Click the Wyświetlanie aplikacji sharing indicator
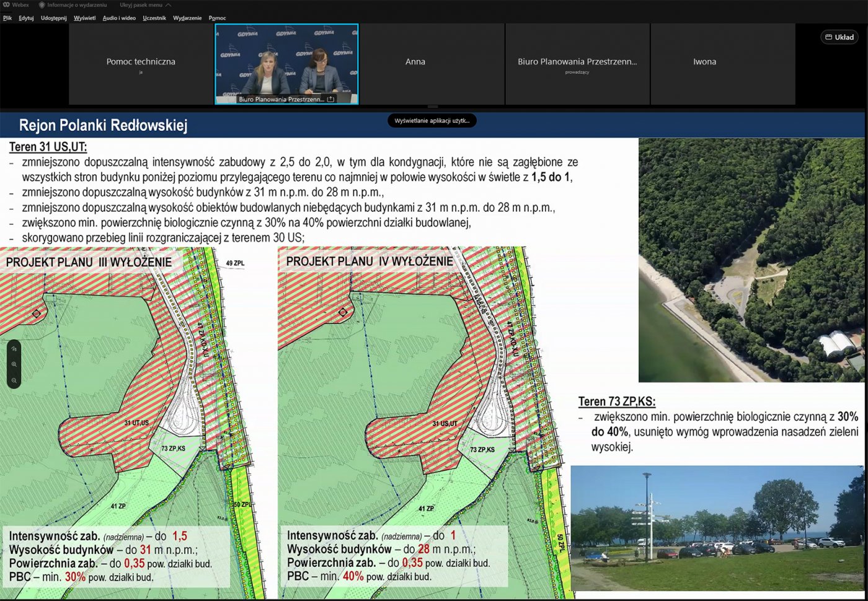This screenshot has height=601, width=868. pos(432,121)
